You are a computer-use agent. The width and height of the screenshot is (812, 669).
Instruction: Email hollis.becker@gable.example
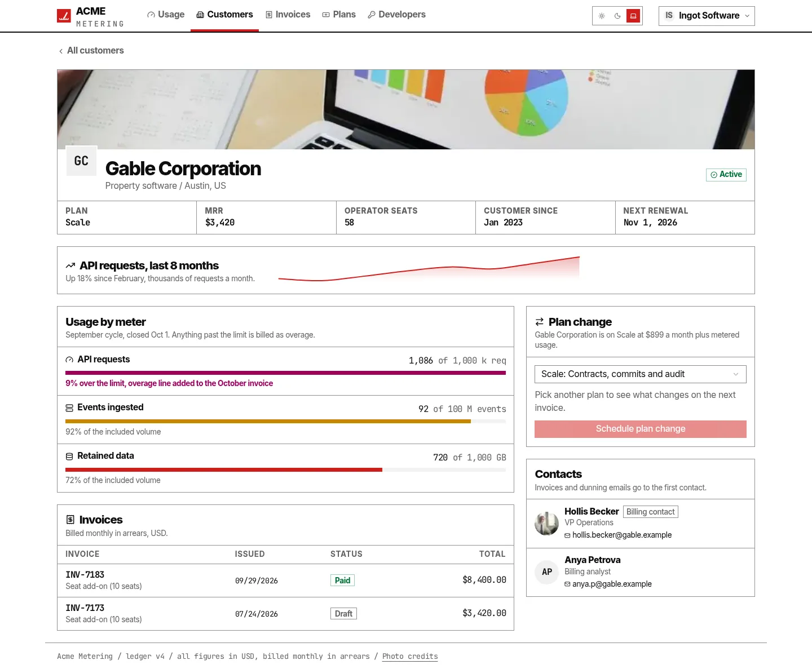coord(622,535)
